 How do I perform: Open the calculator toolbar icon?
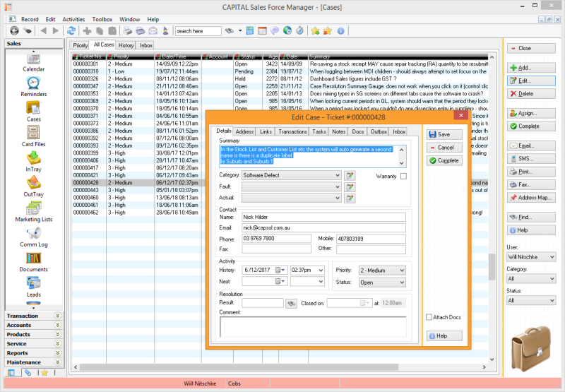[x=250, y=31]
